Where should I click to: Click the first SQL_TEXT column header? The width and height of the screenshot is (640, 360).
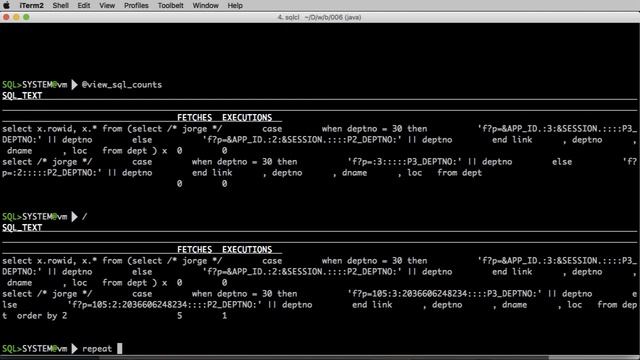click(x=22, y=96)
